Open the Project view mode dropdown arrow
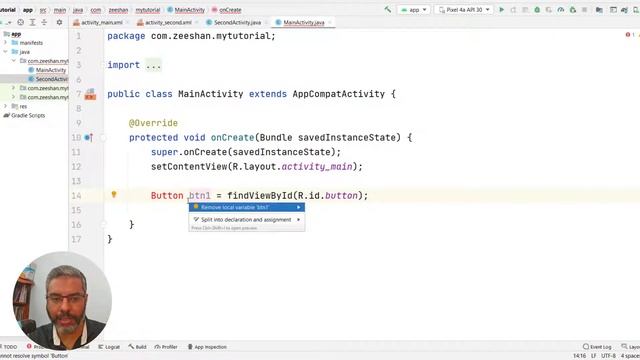The width and height of the screenshot is (640, 360). tap(9, 22)
